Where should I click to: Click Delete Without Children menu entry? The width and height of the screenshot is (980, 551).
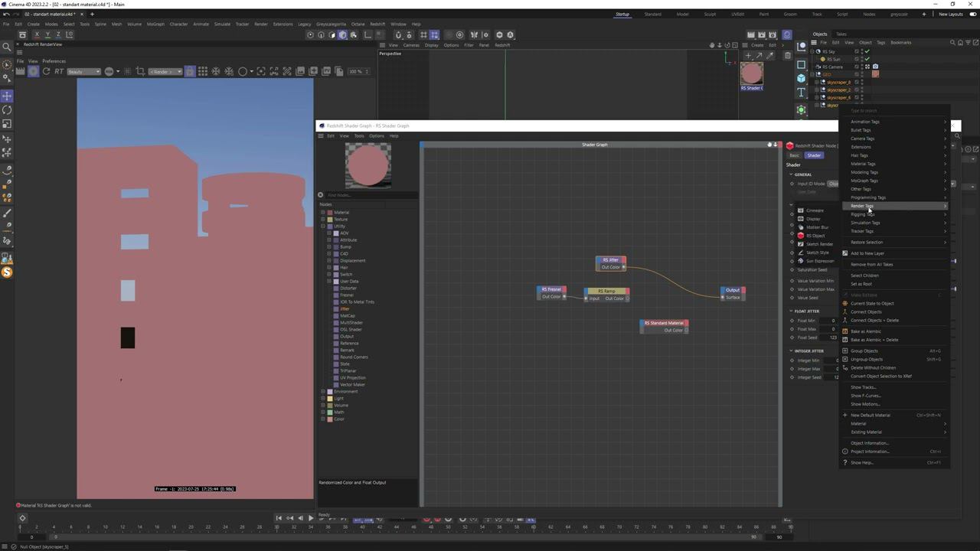coord(873,368)
